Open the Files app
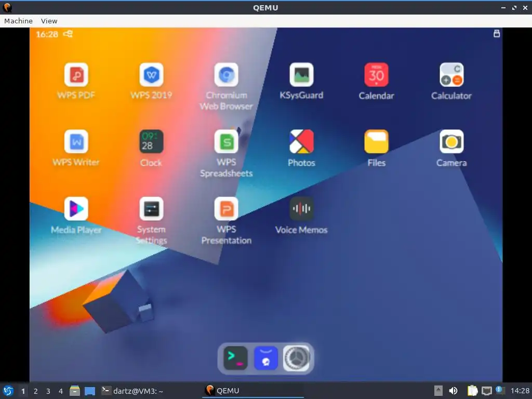 (376, 141)
